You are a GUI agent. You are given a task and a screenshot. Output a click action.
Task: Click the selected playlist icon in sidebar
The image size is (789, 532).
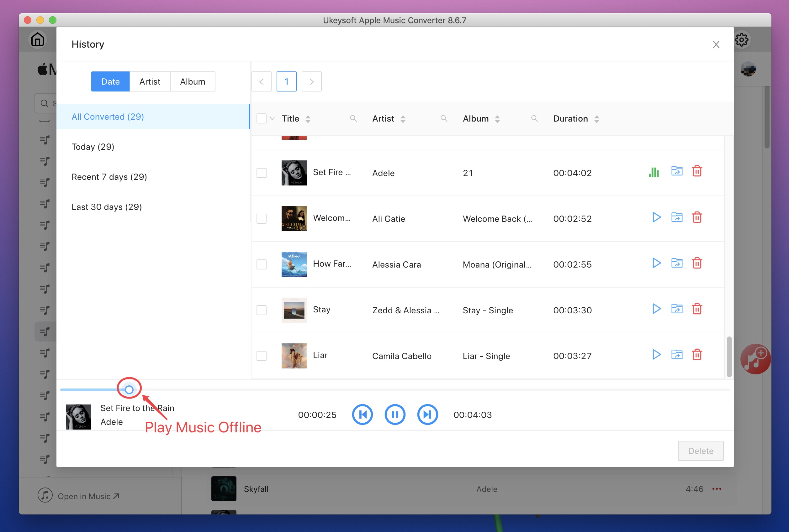[x=45, y=331]
